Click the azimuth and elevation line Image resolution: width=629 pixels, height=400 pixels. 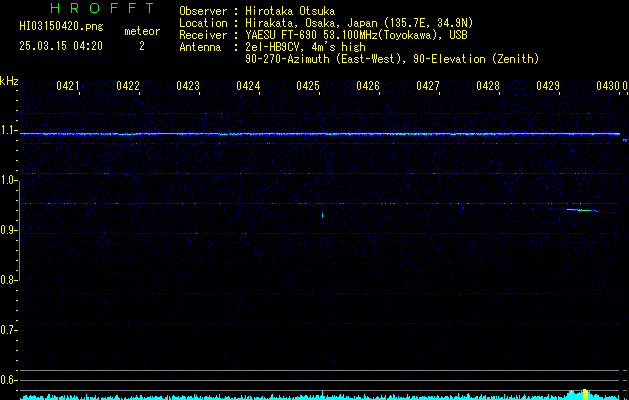tap(392, 59)
